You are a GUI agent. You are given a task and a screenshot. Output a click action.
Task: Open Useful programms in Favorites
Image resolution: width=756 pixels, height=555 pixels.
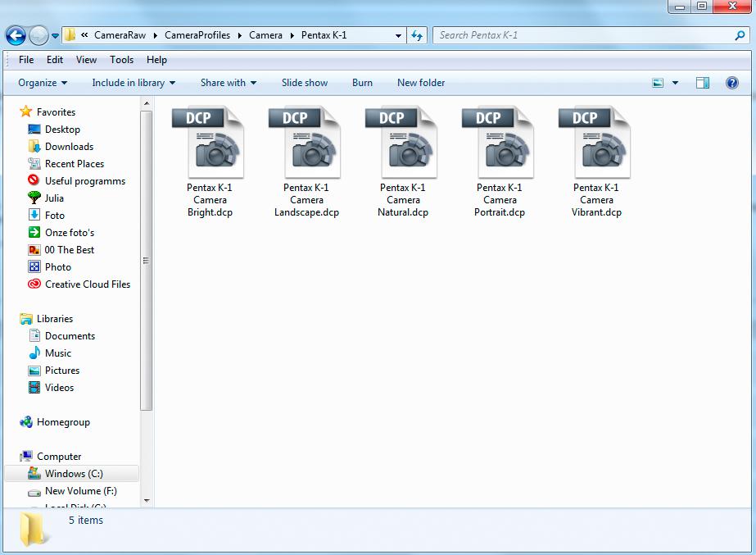[77, 181]
